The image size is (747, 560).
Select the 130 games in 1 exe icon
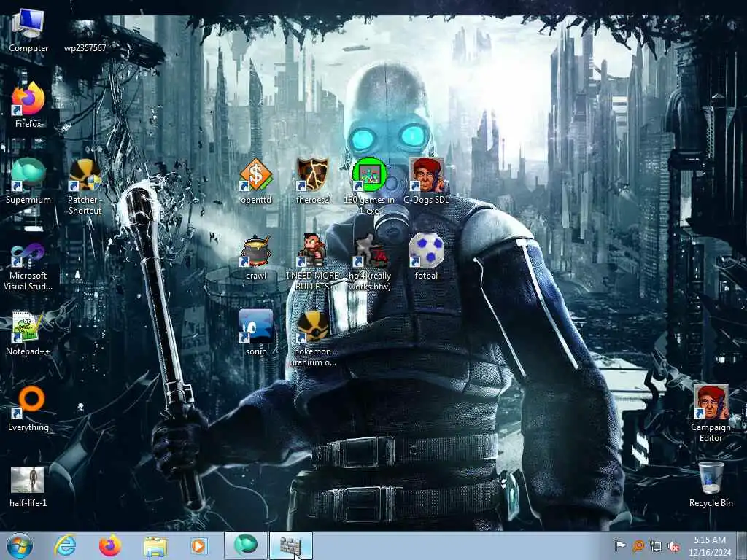point(369,187)
